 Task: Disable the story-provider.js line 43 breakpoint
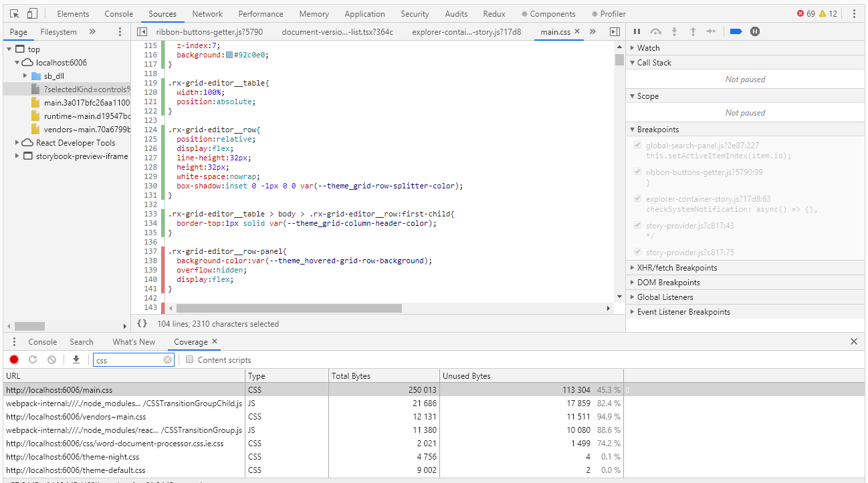point(637,225)
